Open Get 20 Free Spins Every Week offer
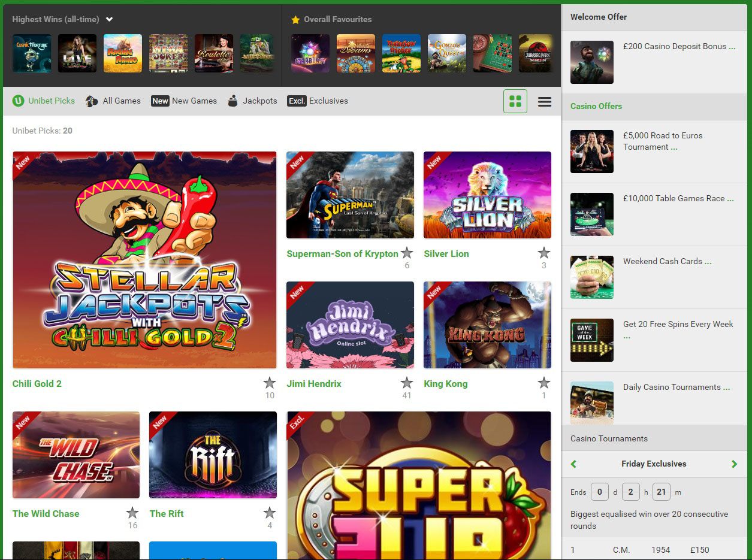 pos(678,330)
